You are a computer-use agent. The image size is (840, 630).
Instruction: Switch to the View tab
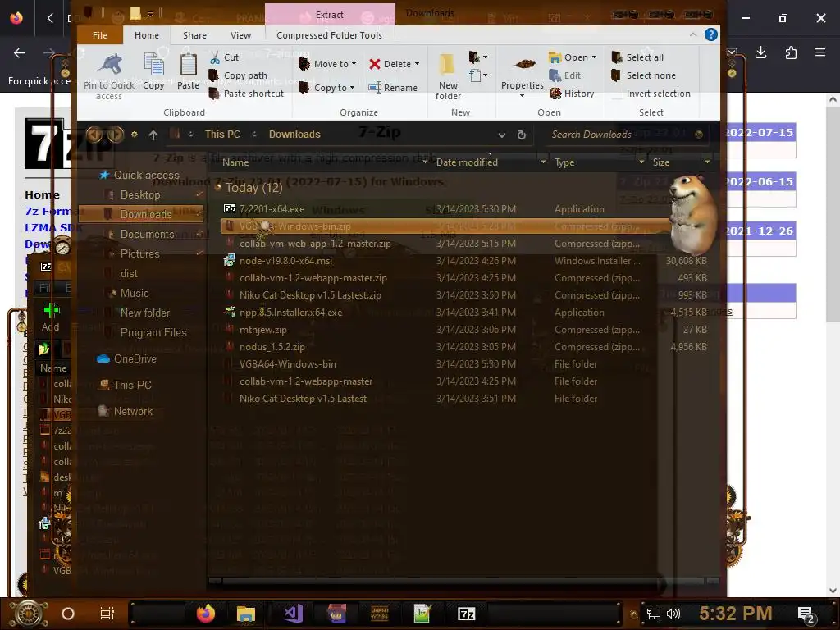coord(240,34)
